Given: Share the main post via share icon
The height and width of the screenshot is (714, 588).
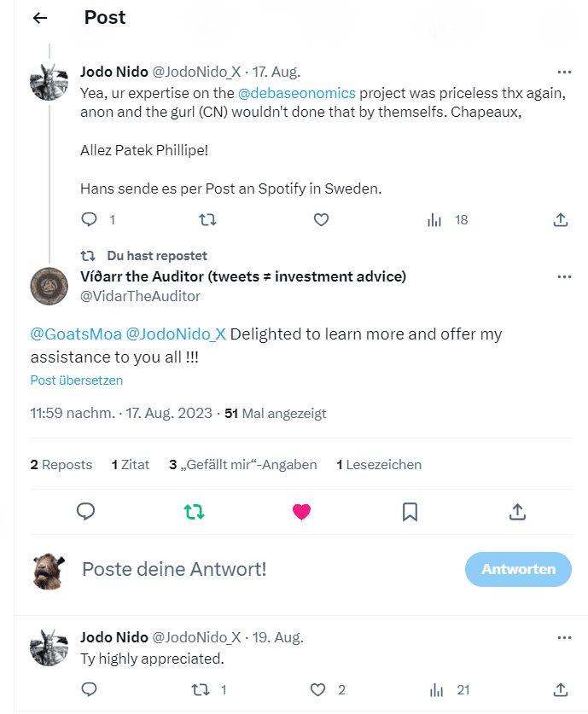Looking at the screenshot, I should [517, 512].
